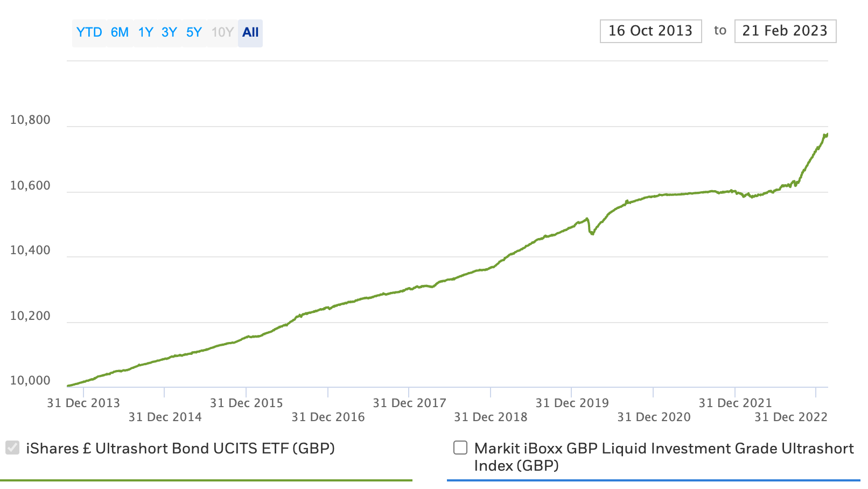Select the YTD time range
Screen dimensions: 868x489
[x=89, y=33]
